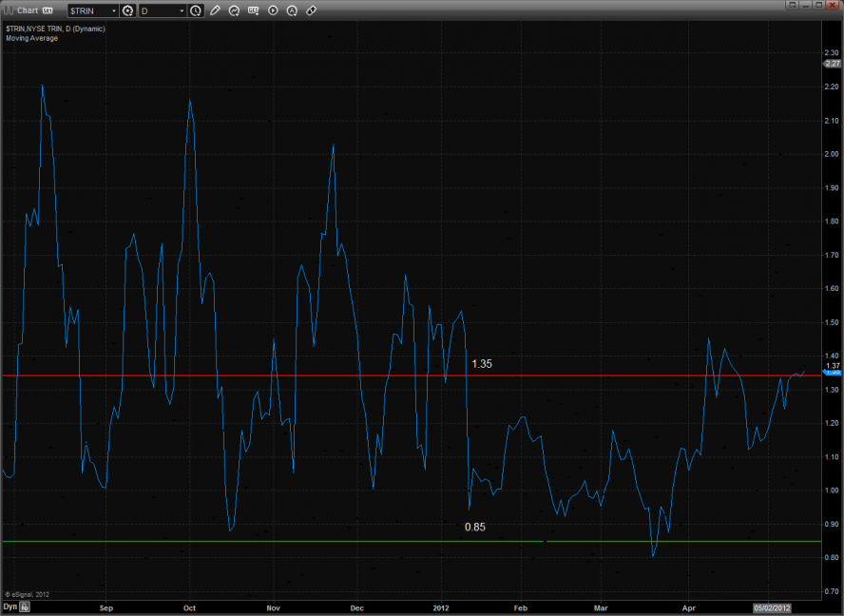Image resolution: width=844 pixels, height=616 pixels.
Task: Select the red 1.35 horizontal line
Action: 285,375
